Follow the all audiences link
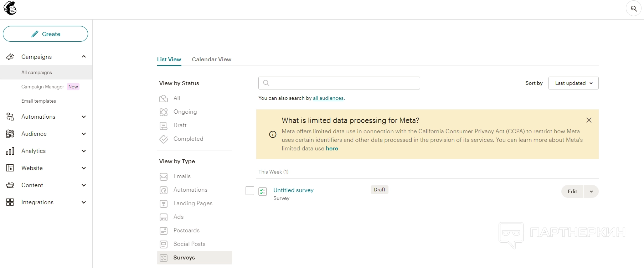The image size is (644, 268). click(x=328, y=98)
